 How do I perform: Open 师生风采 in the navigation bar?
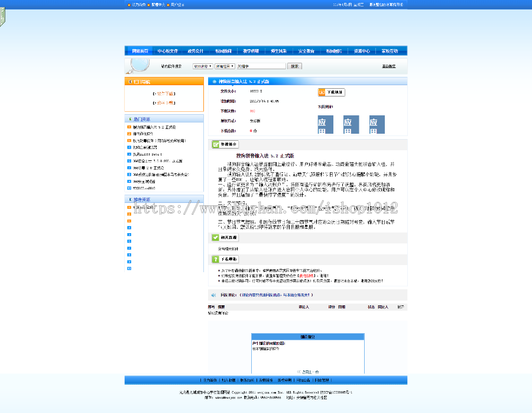point(278,51)
